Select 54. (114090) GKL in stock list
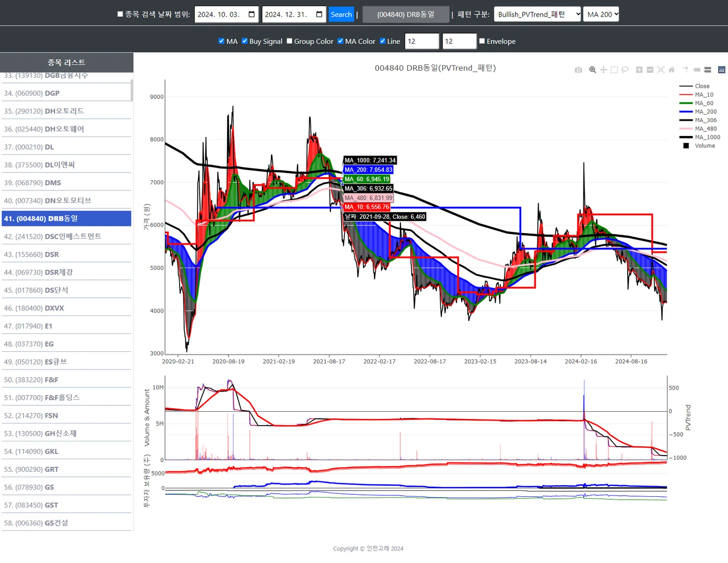The height and width of the screenshot is (563, 728). click(x=66, y=452)
